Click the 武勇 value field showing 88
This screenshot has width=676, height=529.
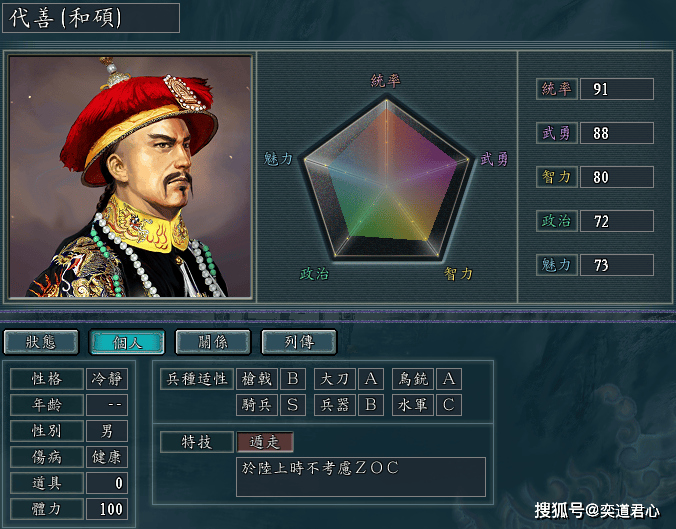tap(617, 133)
